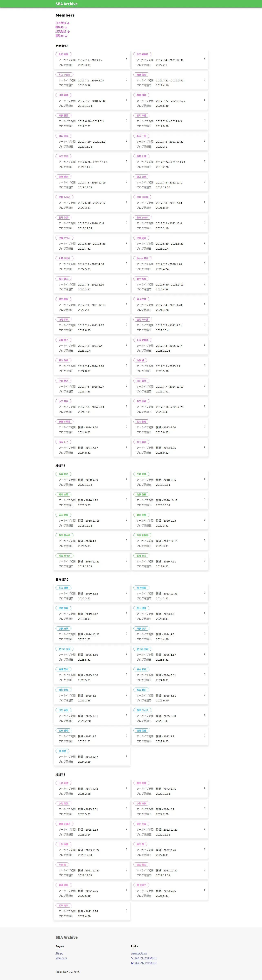Click the chevron on 石森 虹花 card
Viewport: 262px width, 980px height.
127,479
